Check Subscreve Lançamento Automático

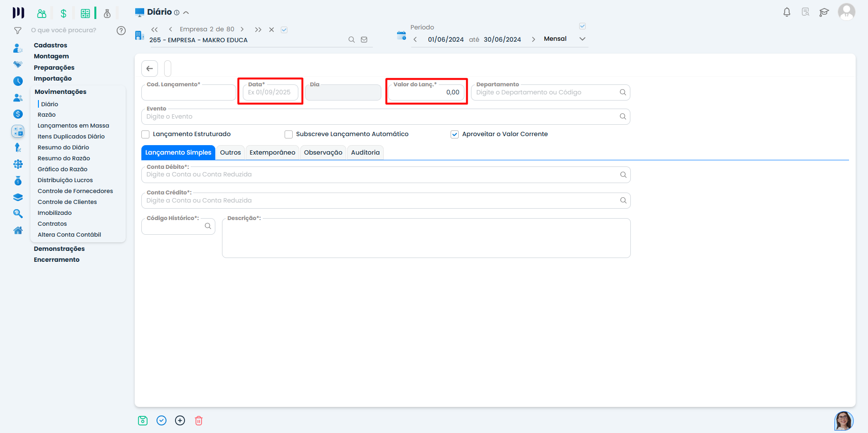point(288,134)
